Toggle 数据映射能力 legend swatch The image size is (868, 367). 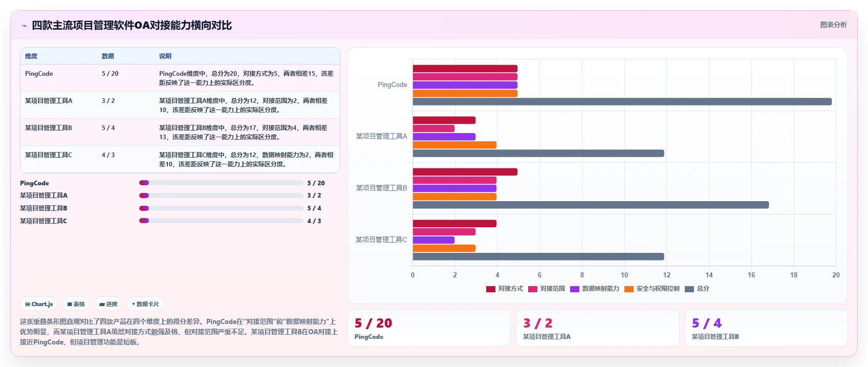pyautogui.click(x=574, y=289)
